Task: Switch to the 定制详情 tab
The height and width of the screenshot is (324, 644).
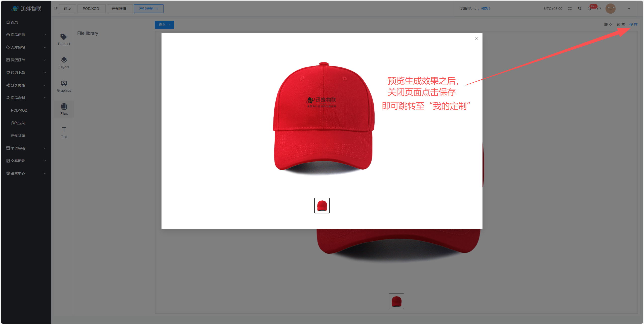Action: (x=119, y=9)
